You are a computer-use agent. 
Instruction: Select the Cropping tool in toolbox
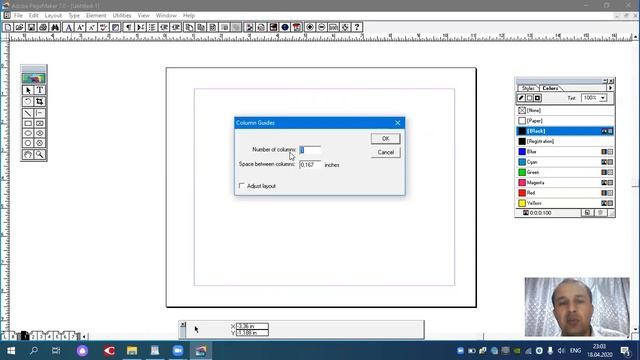40,101
